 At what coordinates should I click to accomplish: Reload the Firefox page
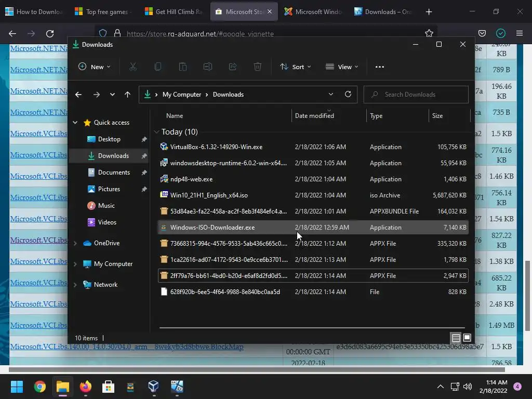point(50,34)
